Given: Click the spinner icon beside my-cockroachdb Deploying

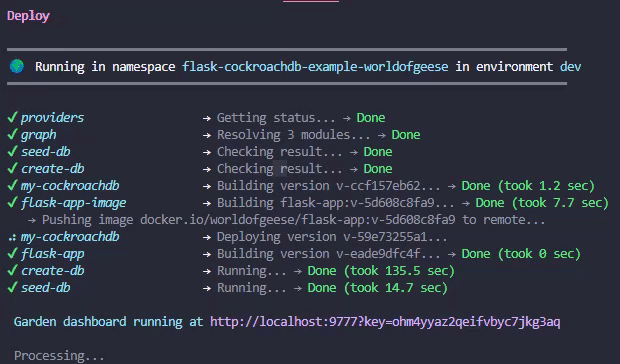Looking at the screenshot, I should coord(12,237).
